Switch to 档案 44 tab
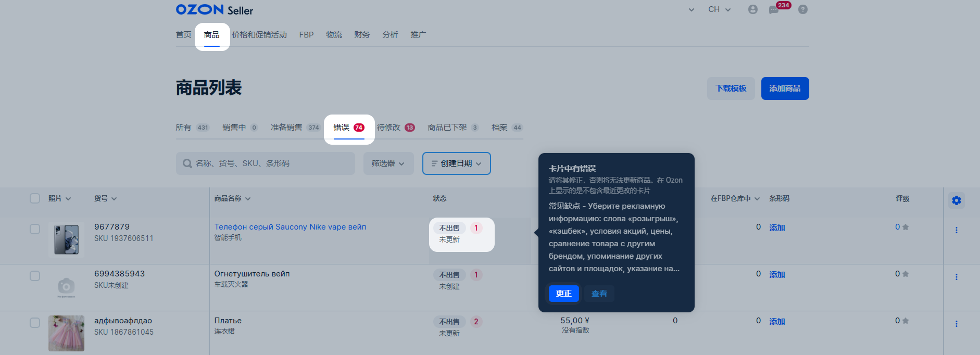Screen dimensions: 980x355 point(507,128)
